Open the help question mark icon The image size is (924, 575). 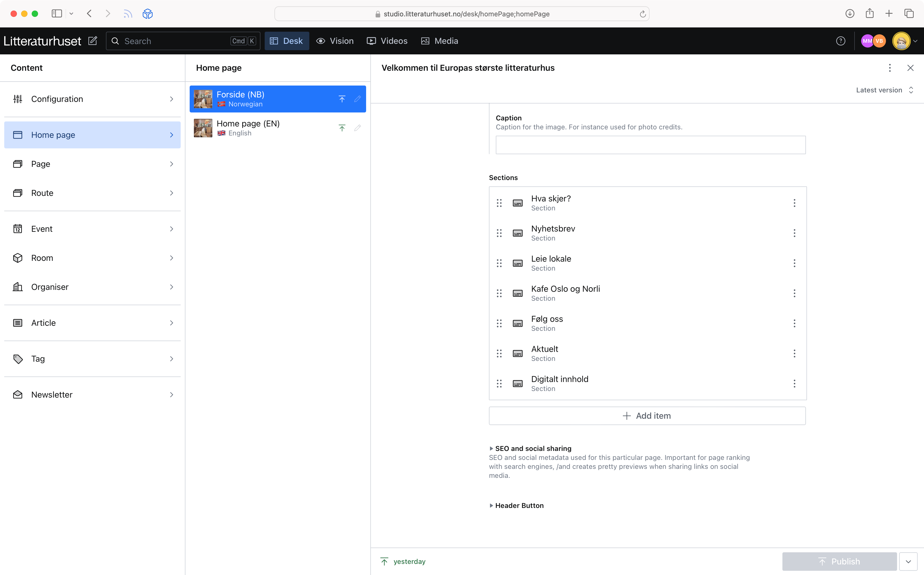(x=840, y=41)
